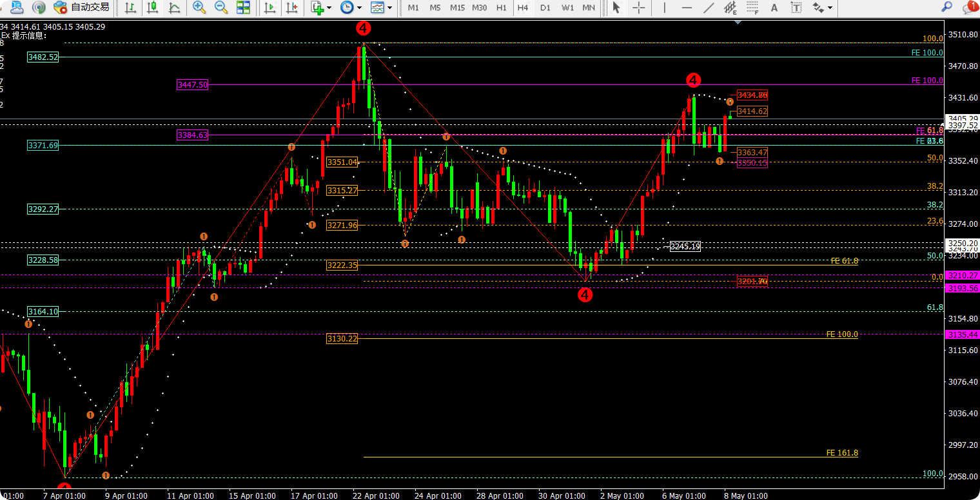Switch to D1 timeframe
The height and width of the screenshot is (500, 980).
tap(545, 8)
